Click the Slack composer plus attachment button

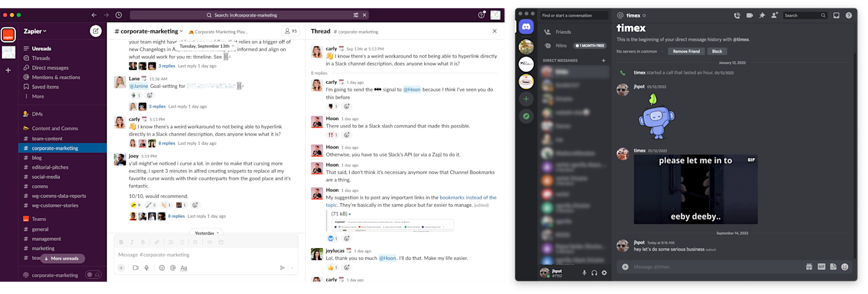click(x=121, y=268)
